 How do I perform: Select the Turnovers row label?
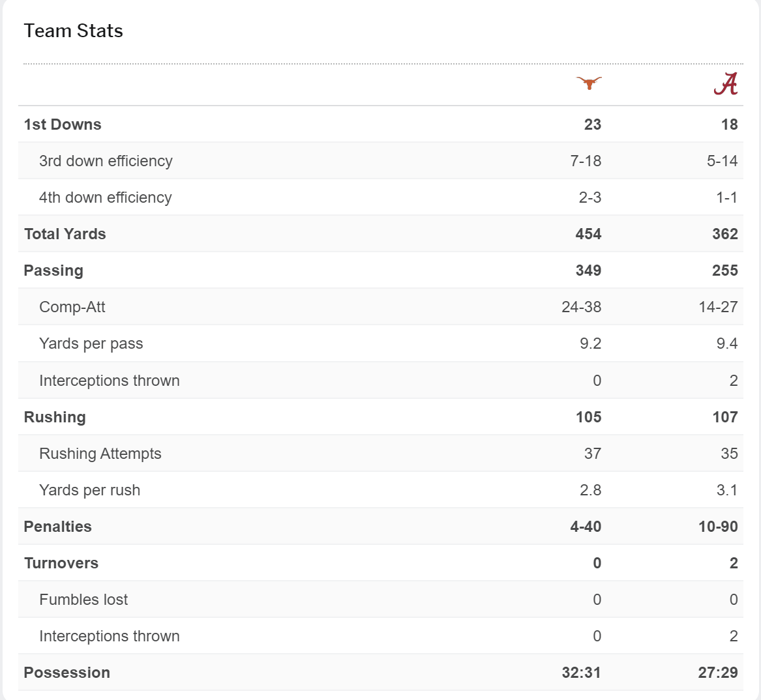pyautogui.click(x=61, y=562)
